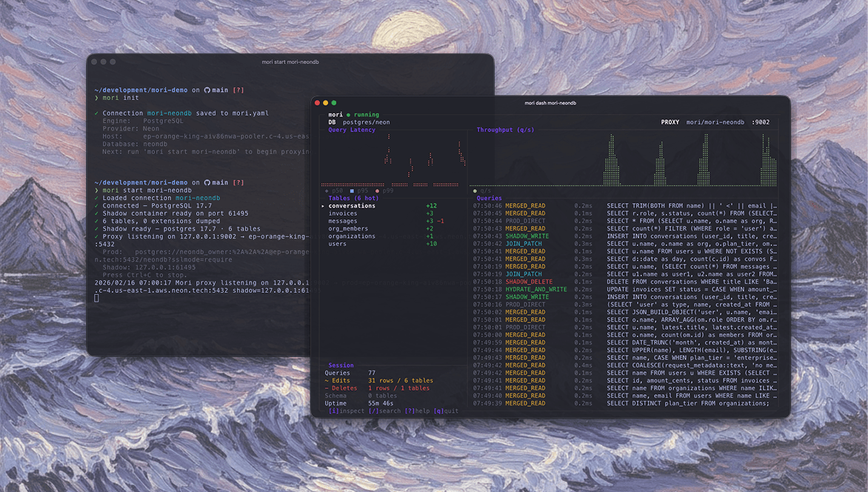868x492 pixels.
Task: Minimize the mori dash window with the yellow button
Action: 326,102
